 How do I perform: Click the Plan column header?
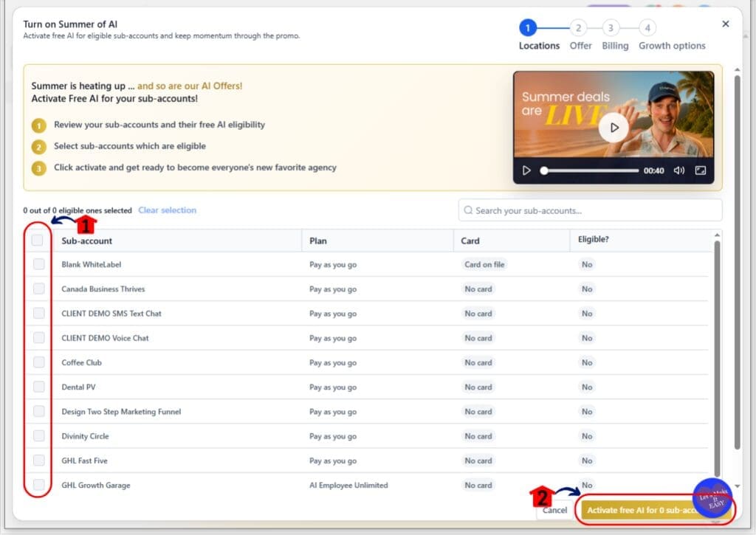[318, 241]
